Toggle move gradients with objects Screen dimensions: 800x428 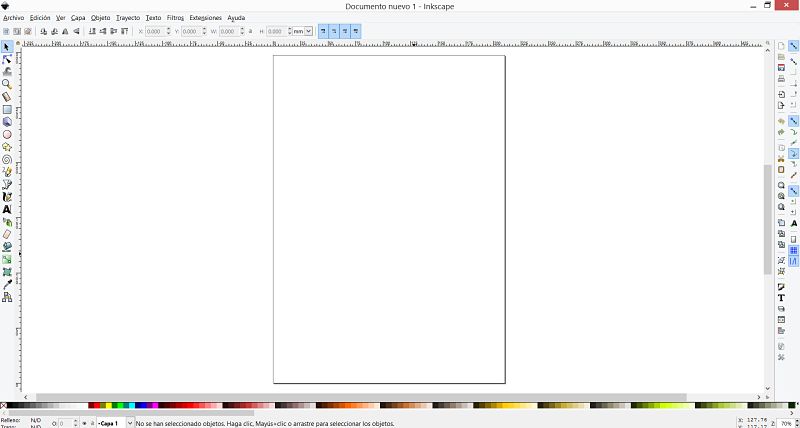click(345, 32)
